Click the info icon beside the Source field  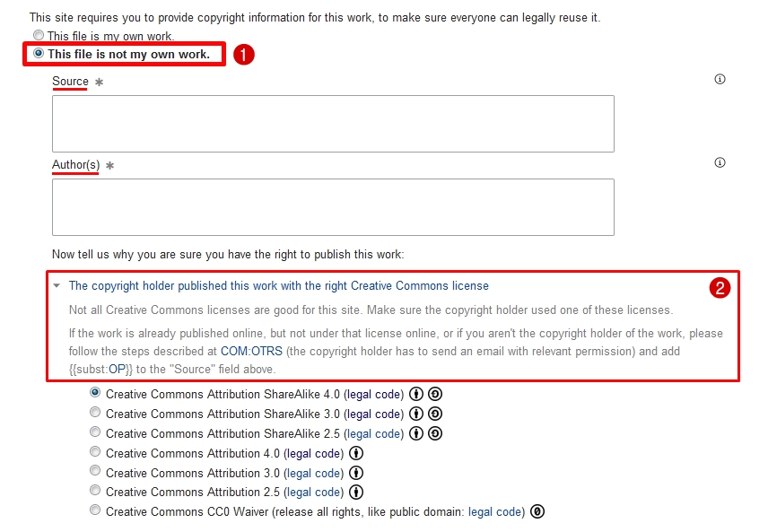click(x=719, y=78)
